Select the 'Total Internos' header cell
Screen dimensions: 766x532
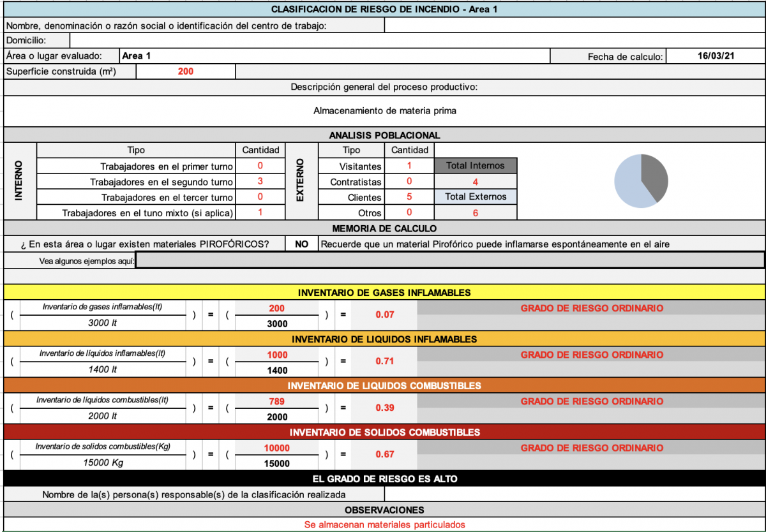point(476,166)
